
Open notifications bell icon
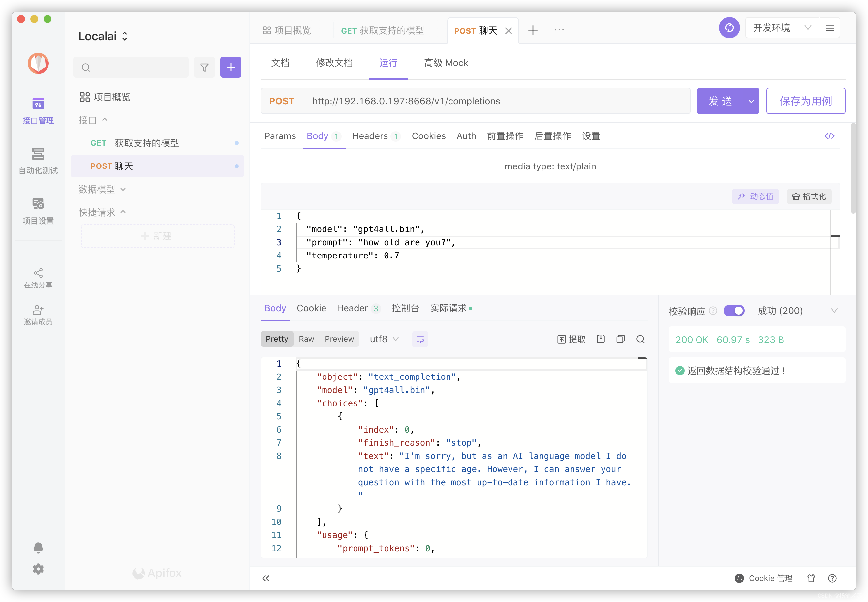38,548
